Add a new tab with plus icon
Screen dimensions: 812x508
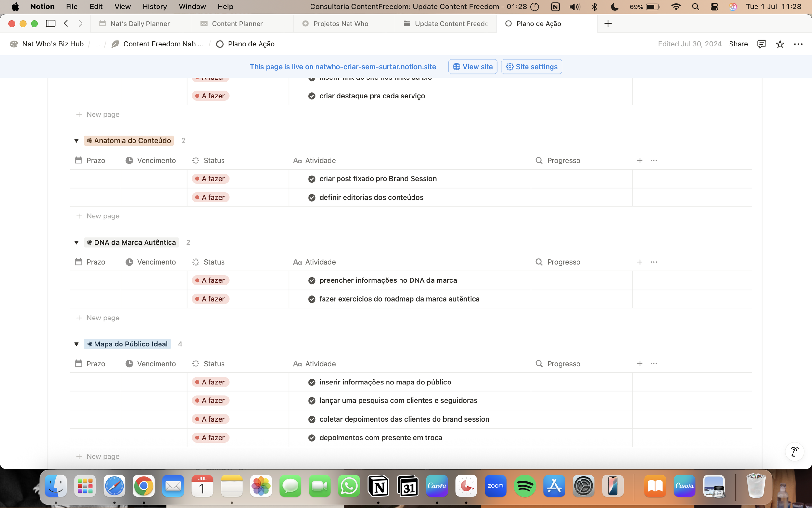point(608,23)
